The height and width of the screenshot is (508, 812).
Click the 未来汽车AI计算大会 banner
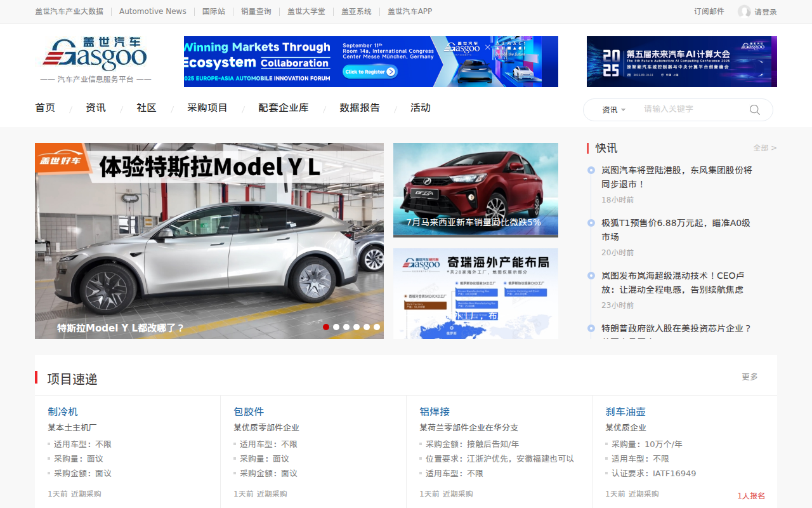click(x=682, y=62)
